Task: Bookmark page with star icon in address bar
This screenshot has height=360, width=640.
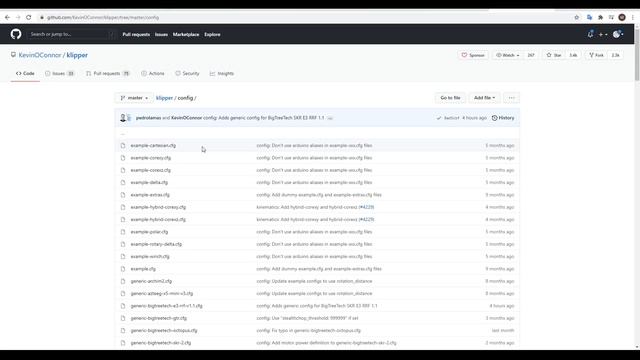Action: [576, 18]
